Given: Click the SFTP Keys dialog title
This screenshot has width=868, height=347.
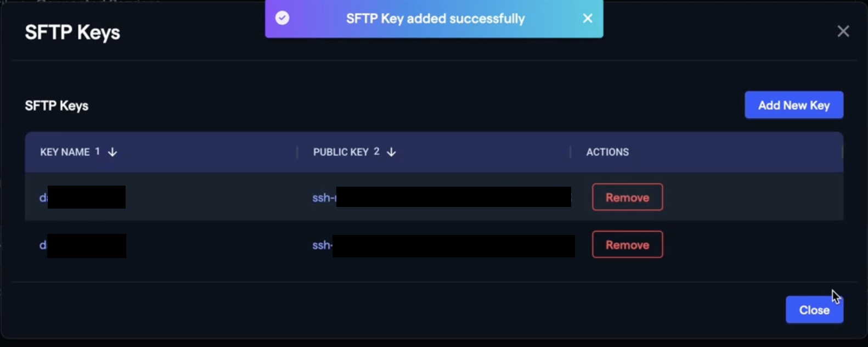Looking at the screenshot, I should point(72,32).
